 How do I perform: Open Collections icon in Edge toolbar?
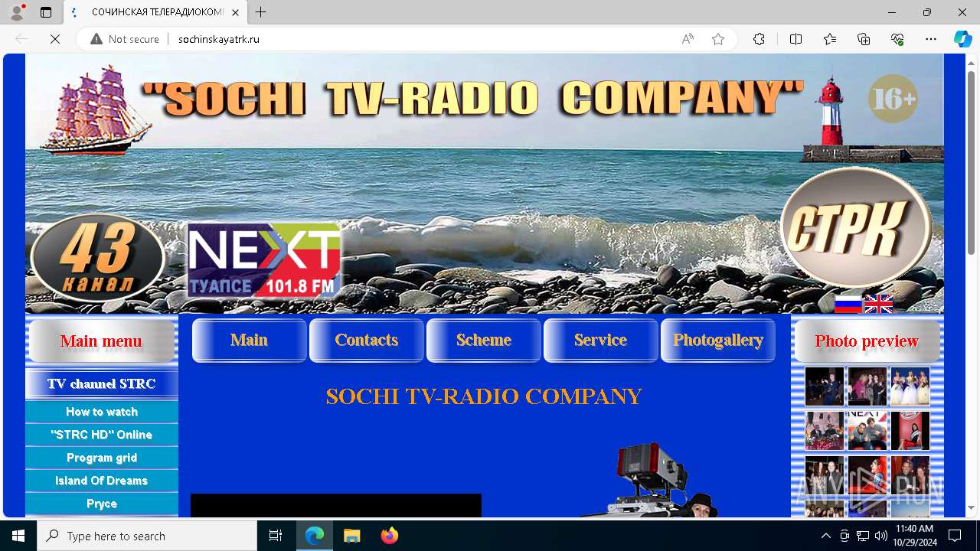click(x=864, y=39)
